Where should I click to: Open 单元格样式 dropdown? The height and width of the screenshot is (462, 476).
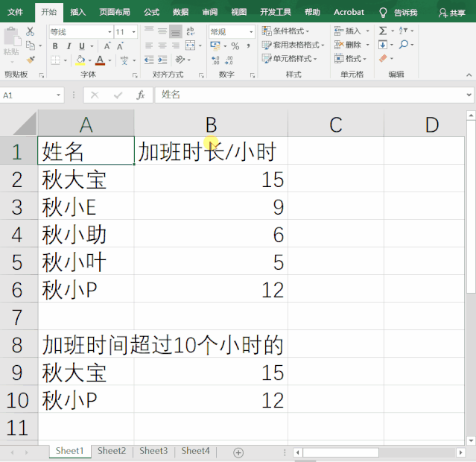coord(289,58)
